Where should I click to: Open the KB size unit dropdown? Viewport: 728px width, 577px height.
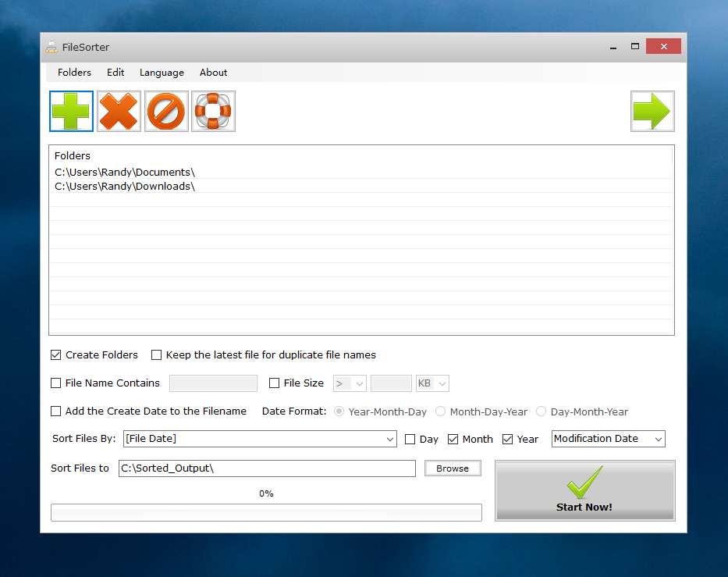[x=432, y=383]
